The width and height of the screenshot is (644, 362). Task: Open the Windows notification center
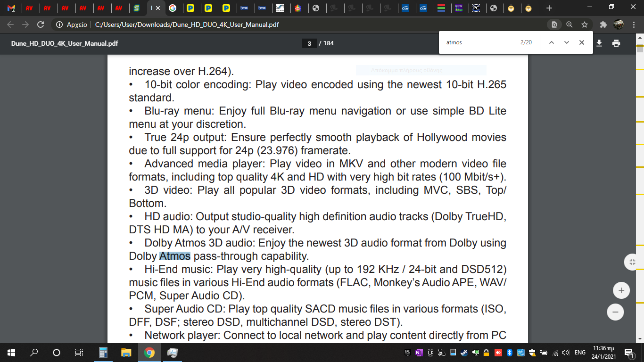629,352
